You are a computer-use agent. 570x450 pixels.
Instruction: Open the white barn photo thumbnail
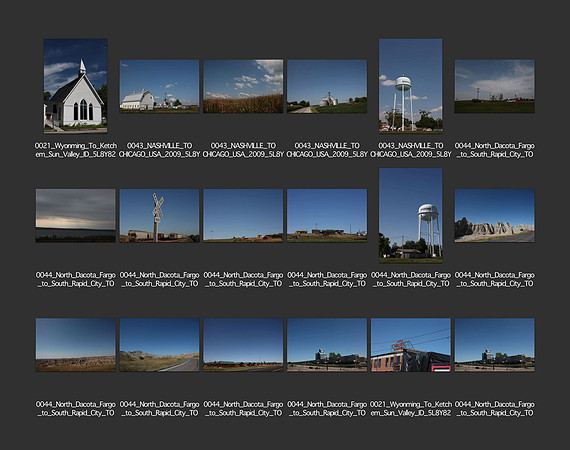pos(160,86)
